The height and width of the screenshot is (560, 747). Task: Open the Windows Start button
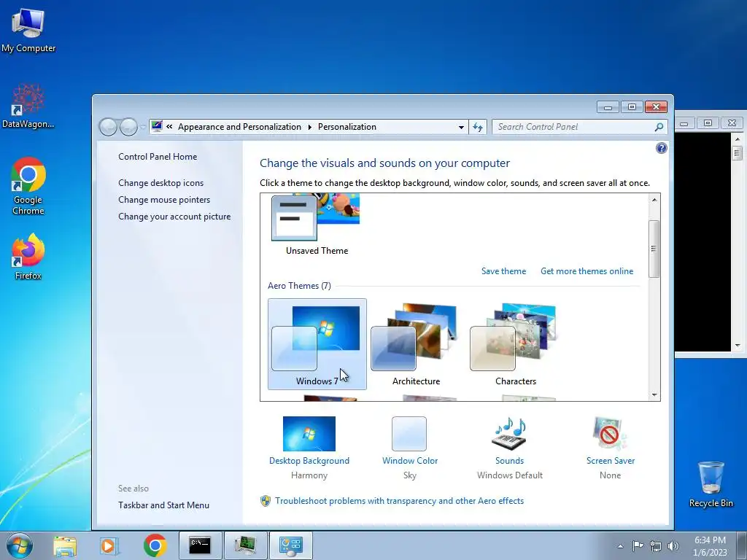pos(20,545)
